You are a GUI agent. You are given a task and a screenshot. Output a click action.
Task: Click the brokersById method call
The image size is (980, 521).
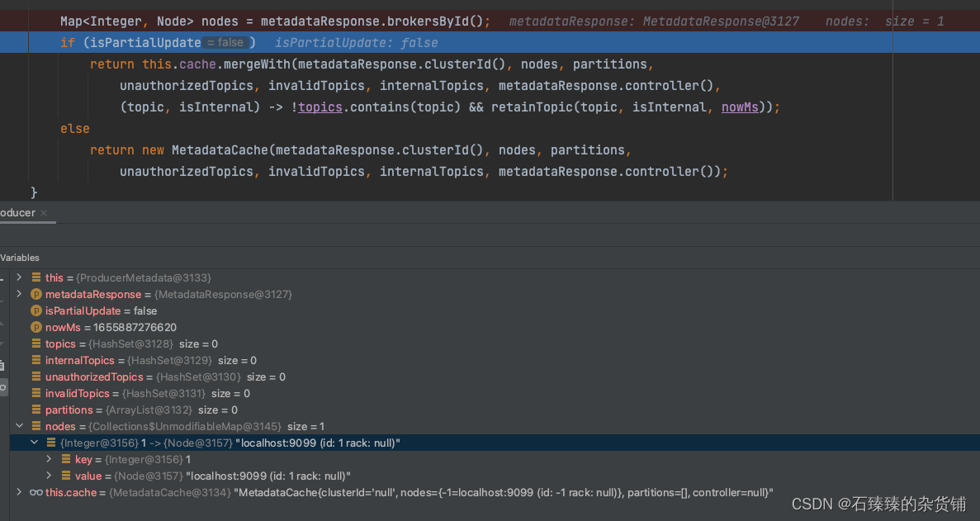tap(428, 21)
